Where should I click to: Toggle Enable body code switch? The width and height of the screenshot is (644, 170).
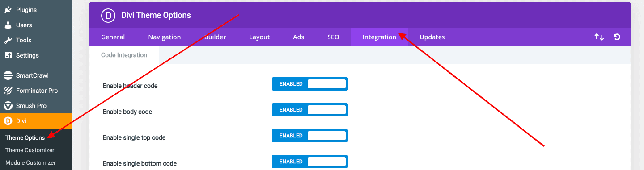pos(310,110)
